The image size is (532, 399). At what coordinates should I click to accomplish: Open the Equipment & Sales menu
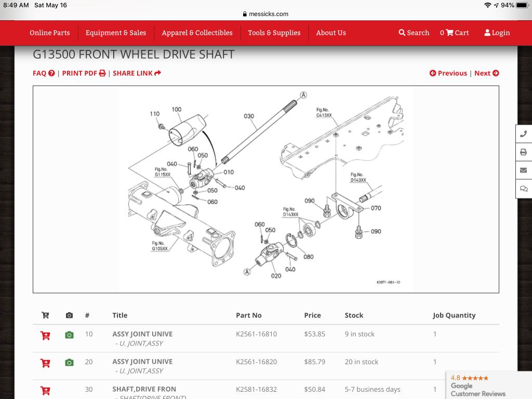coord(116,33)
